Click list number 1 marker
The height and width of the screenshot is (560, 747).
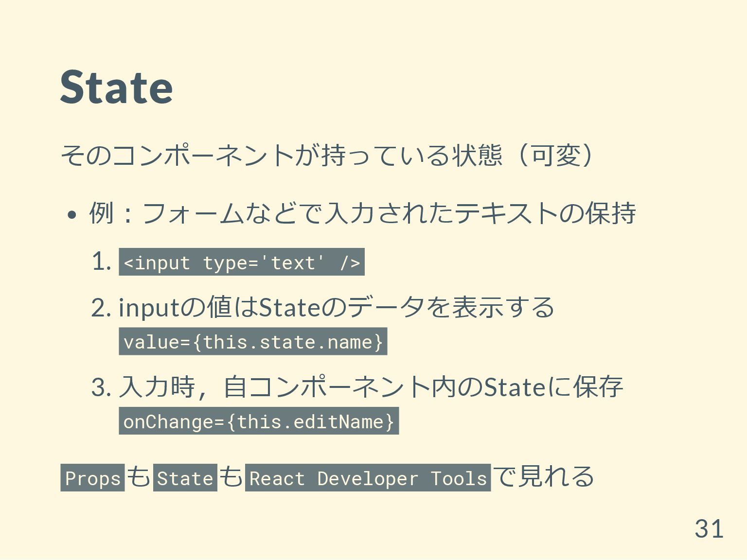pyautogui.click(x=101, y=262)
